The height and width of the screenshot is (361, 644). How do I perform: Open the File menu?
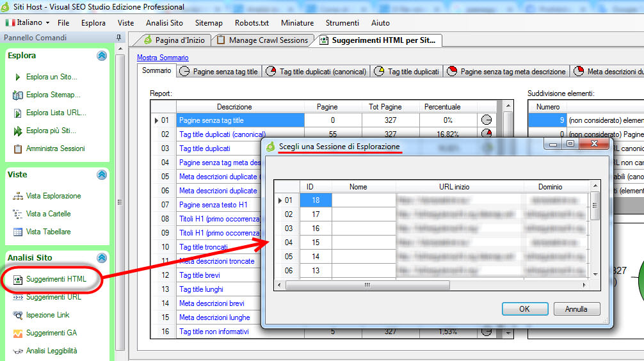pos(63,23)
